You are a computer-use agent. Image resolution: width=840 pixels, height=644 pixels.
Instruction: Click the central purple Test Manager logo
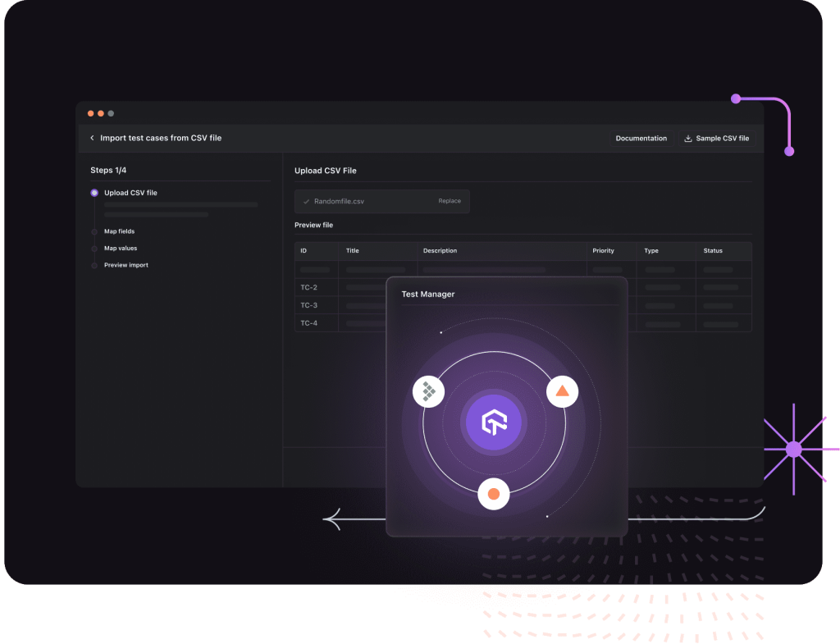(493, 422)
